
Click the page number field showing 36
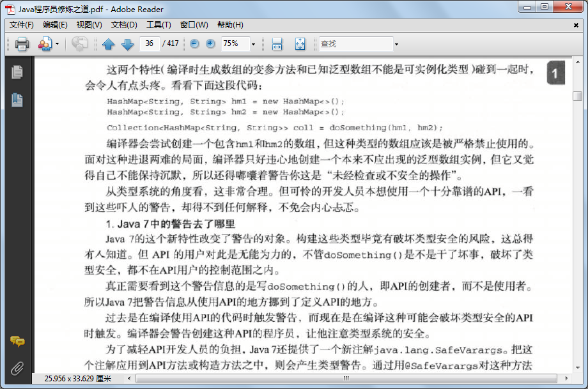(x=150, y=43)
